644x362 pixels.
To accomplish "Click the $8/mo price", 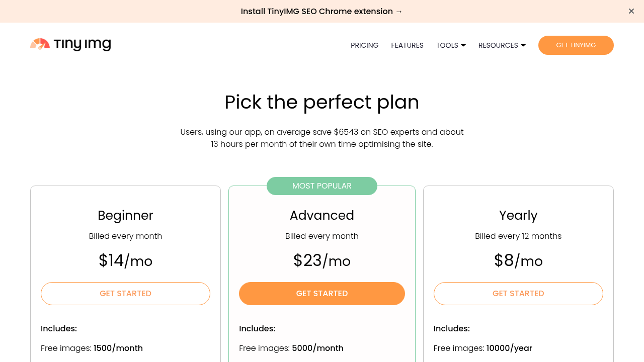I will point(518,260).
